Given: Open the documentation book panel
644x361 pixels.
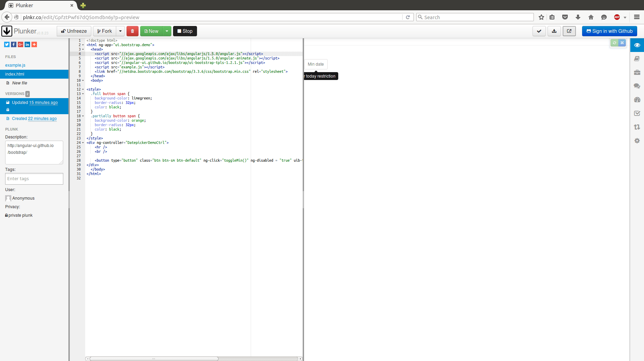Looking at the screenshot, I should (x=637, y=58).
